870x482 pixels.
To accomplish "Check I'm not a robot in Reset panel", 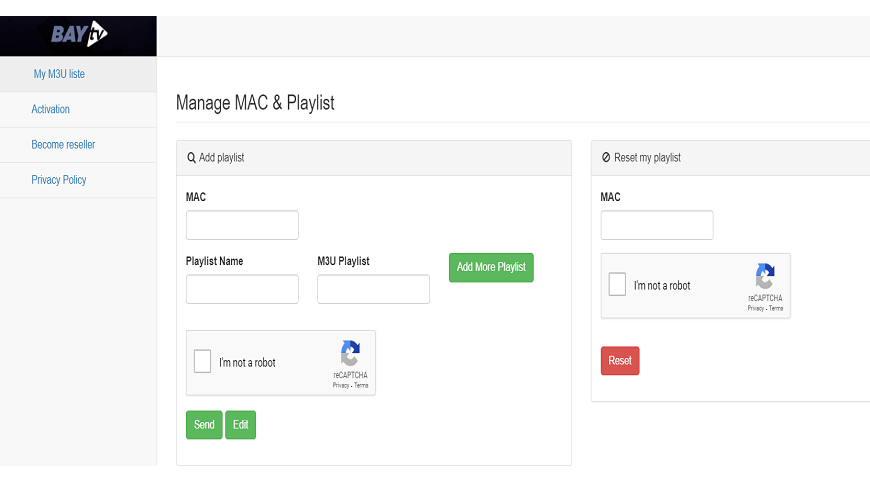I will click(x=617, y=285).
